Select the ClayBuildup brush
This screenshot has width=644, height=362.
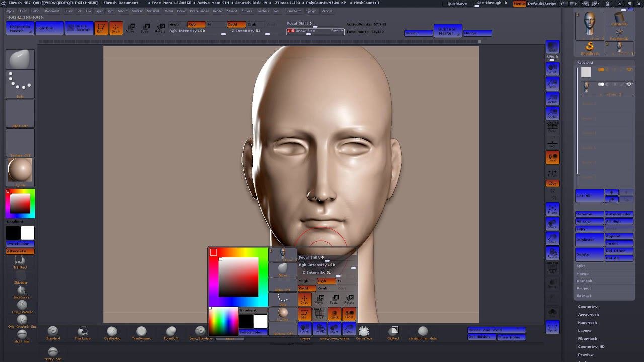pos(112,331)
